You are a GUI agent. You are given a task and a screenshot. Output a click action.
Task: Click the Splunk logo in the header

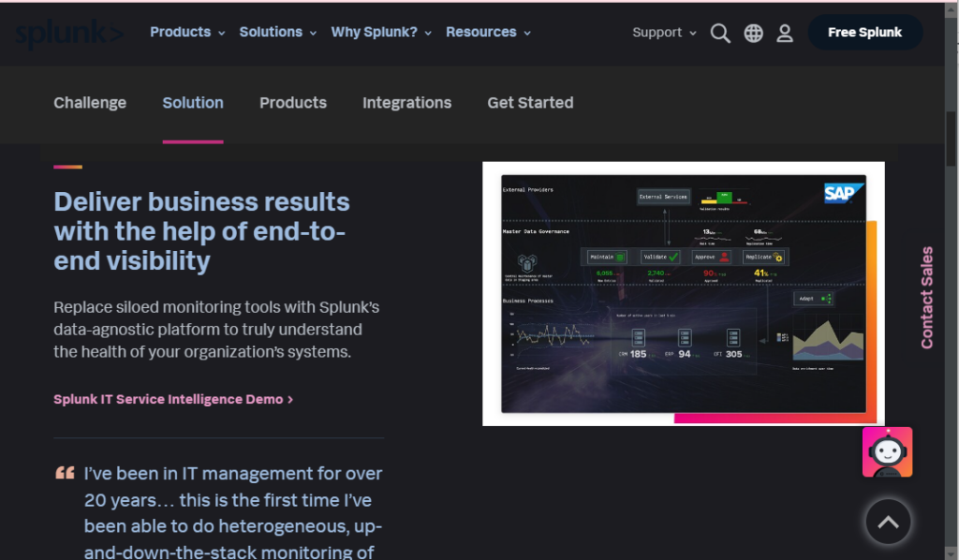coord(69,32)
